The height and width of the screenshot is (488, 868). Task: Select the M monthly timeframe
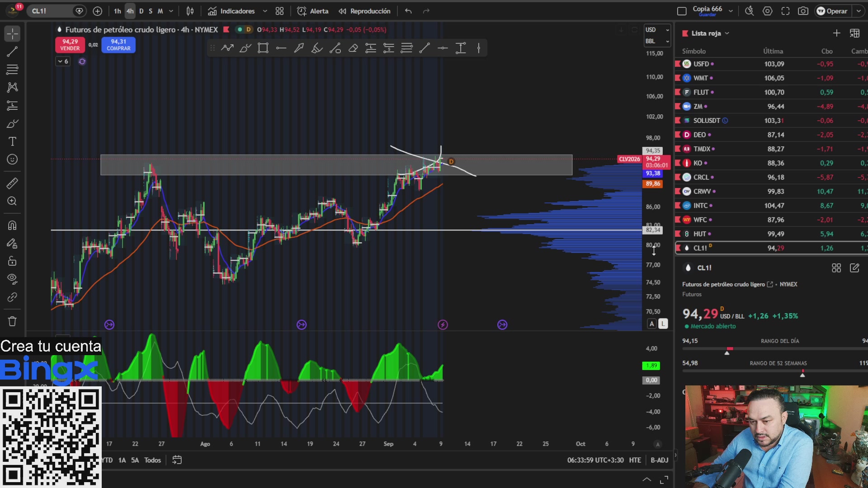tap(160, 11)
